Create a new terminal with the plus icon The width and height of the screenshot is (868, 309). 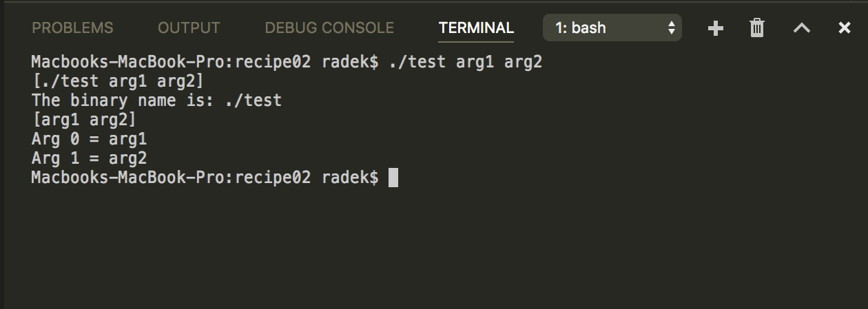coord(716,28)
